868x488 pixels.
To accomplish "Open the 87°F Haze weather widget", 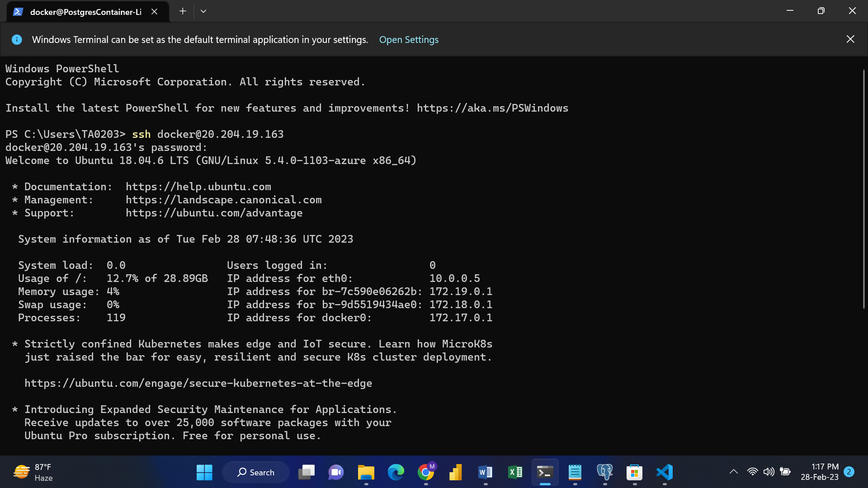I will click(34, 472).
